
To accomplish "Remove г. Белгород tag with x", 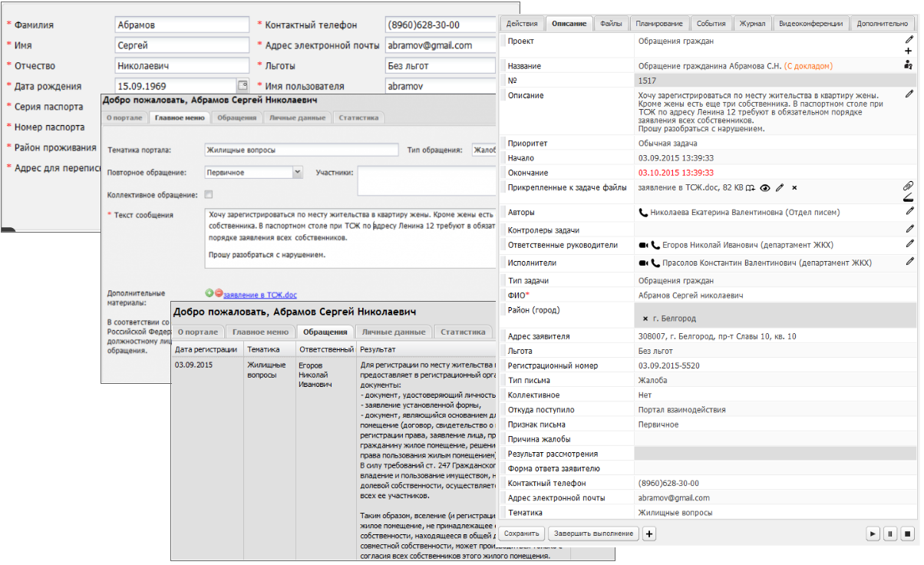I will (645, 318).
